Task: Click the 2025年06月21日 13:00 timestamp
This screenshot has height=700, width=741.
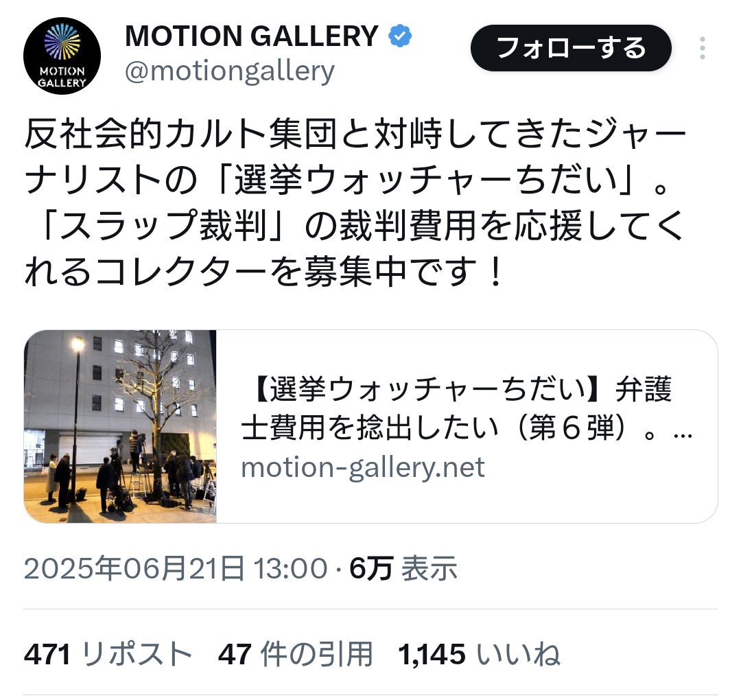Action: coord(176,568)
